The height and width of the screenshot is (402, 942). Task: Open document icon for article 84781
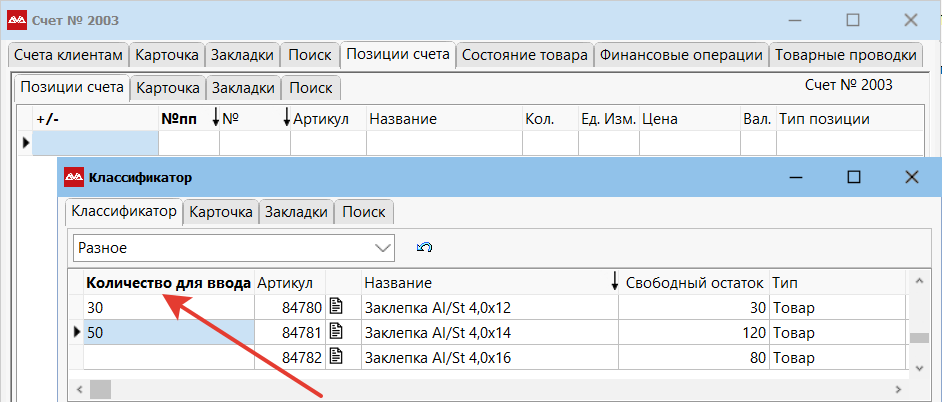(337, 332)
